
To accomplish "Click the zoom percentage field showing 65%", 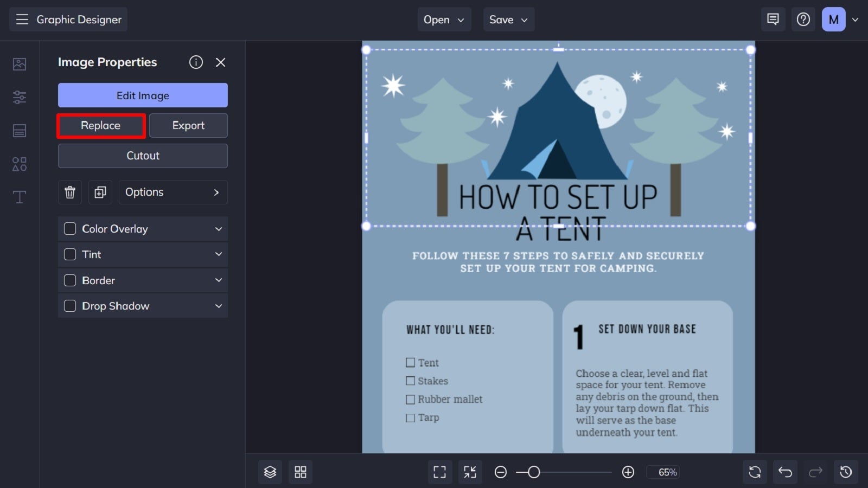I will click(x=664, y=472).
